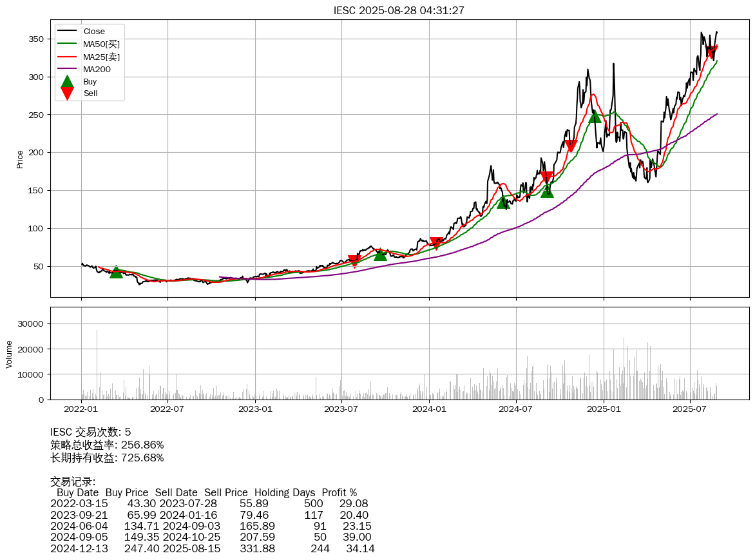Click the 2023-01 x-axis tick label
Screen dimensions: 755x560
click(x=255, y=409)
